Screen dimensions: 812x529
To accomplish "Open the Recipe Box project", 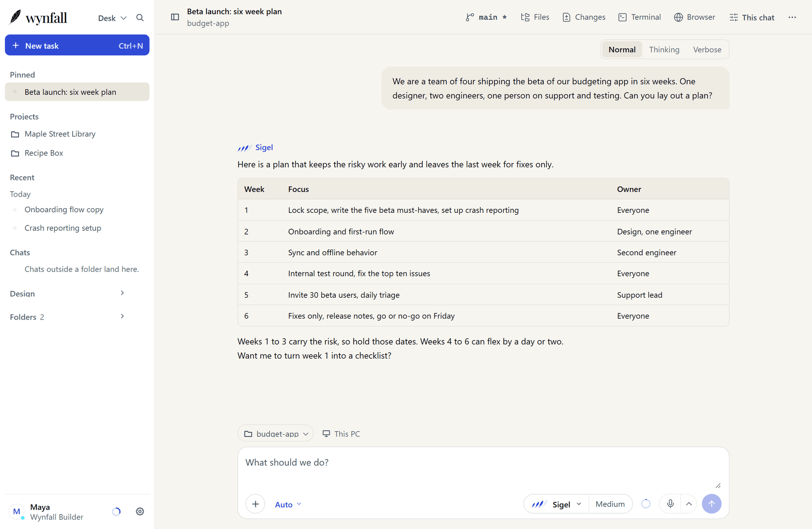I will (x=77, y=153).
